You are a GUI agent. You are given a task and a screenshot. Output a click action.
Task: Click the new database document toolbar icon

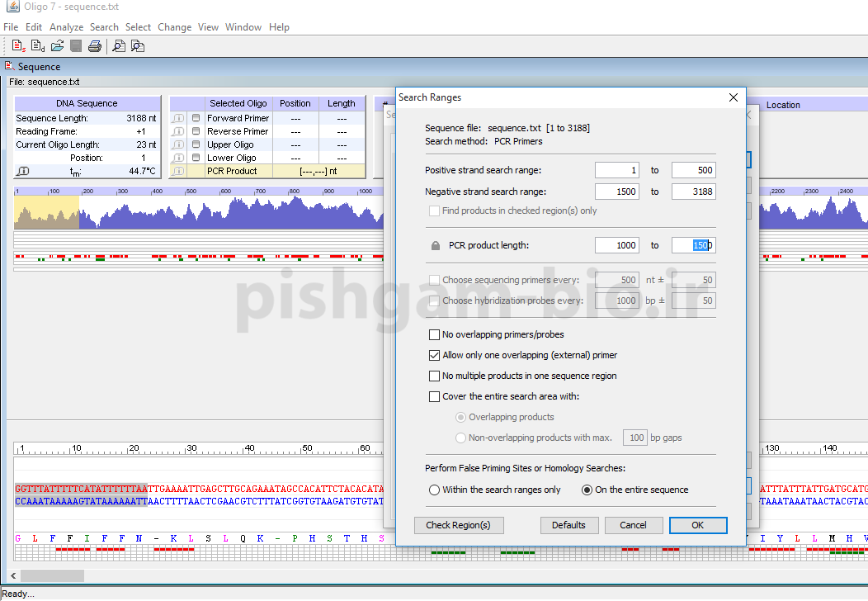(x=38, y=46)
